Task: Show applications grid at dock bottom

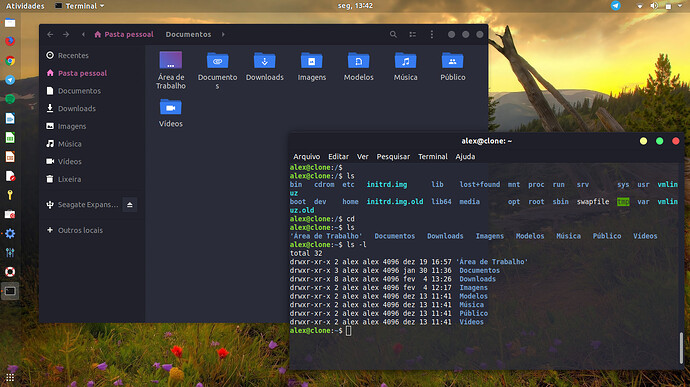Action: click(x=10, y=378)
